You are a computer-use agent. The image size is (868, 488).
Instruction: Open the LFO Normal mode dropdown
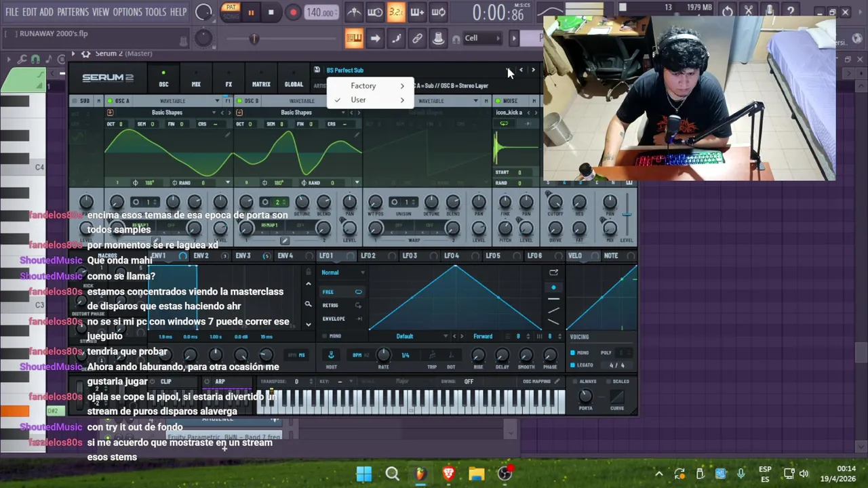343,272
